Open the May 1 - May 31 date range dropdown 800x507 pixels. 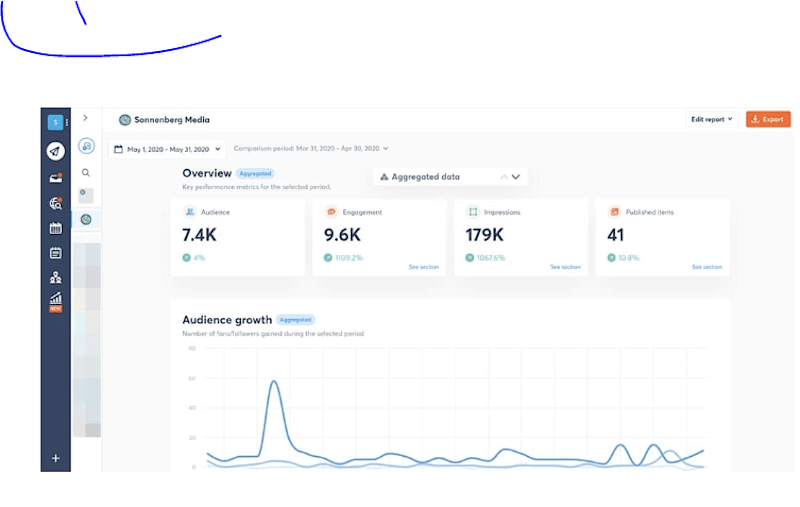click(x=167, y=149)
